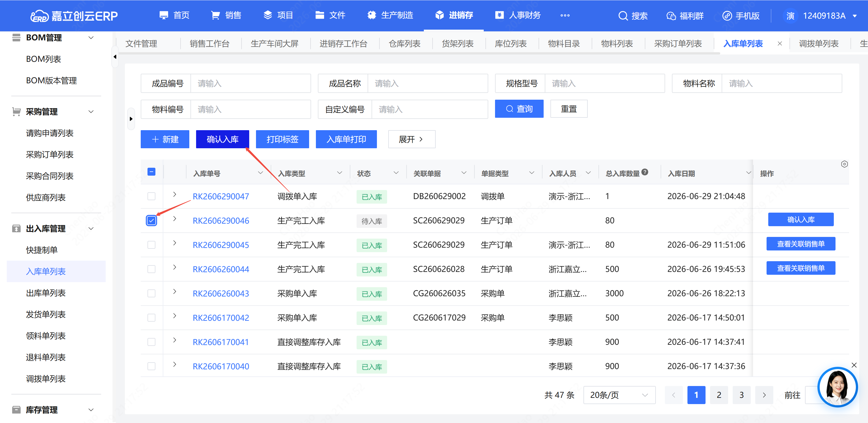The height and width of the screenshot is (423, 868).
Task: Check the row RK2606260043 checkbox
Action: [151, 293]
